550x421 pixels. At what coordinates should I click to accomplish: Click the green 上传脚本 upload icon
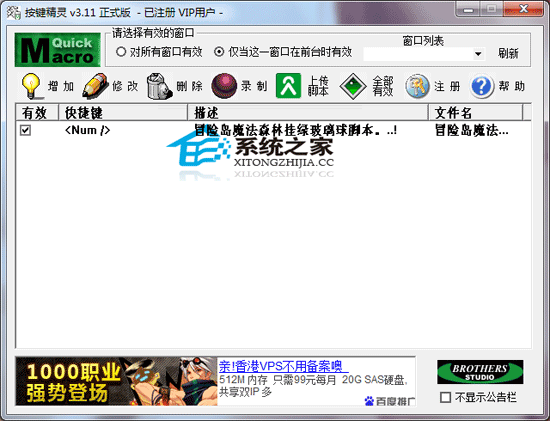[x=288, y=86]
